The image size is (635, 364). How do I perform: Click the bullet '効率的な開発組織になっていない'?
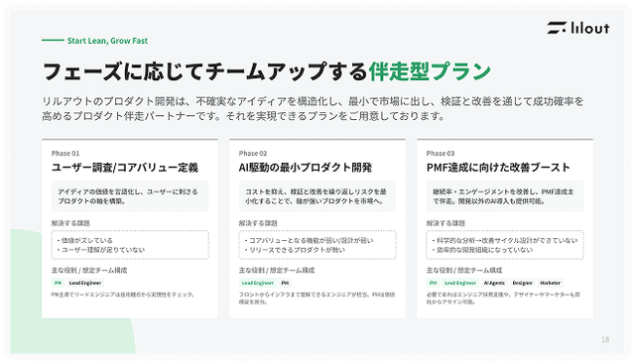click(482, 250)
